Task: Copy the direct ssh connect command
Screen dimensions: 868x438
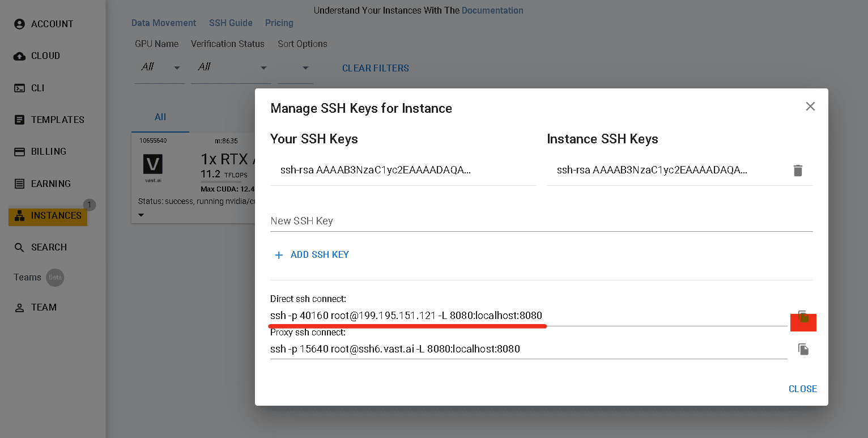Action: (x=803, y=316)
